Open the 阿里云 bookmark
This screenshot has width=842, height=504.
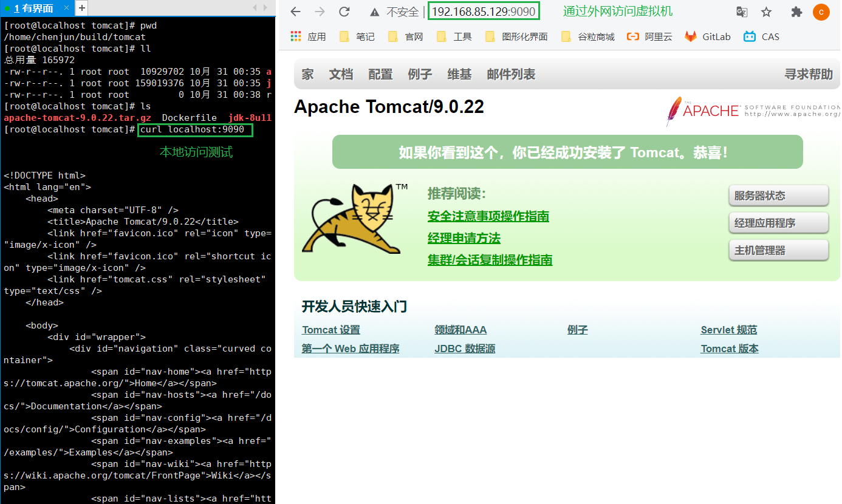point(649,36)
